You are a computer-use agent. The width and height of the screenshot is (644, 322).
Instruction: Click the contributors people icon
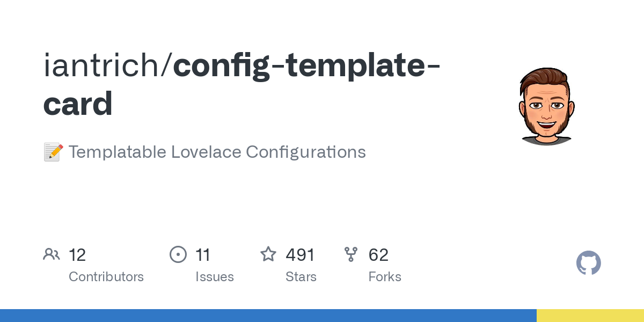(x=52, y=254)
